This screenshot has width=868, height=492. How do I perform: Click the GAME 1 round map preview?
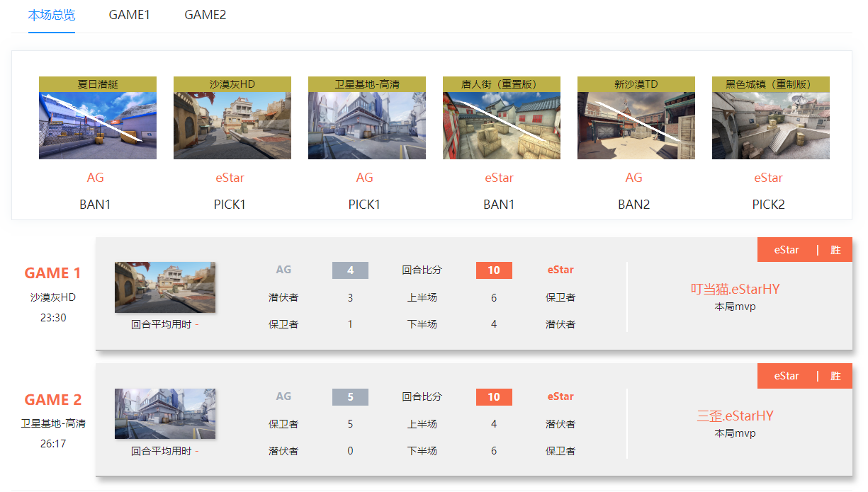tap(164, 287)
